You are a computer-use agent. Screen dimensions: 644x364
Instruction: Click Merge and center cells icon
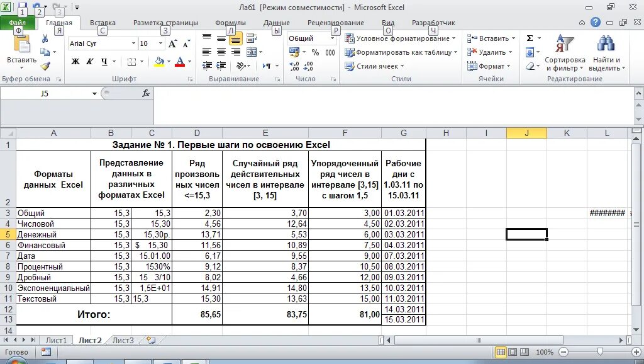(x=252, y=52)
